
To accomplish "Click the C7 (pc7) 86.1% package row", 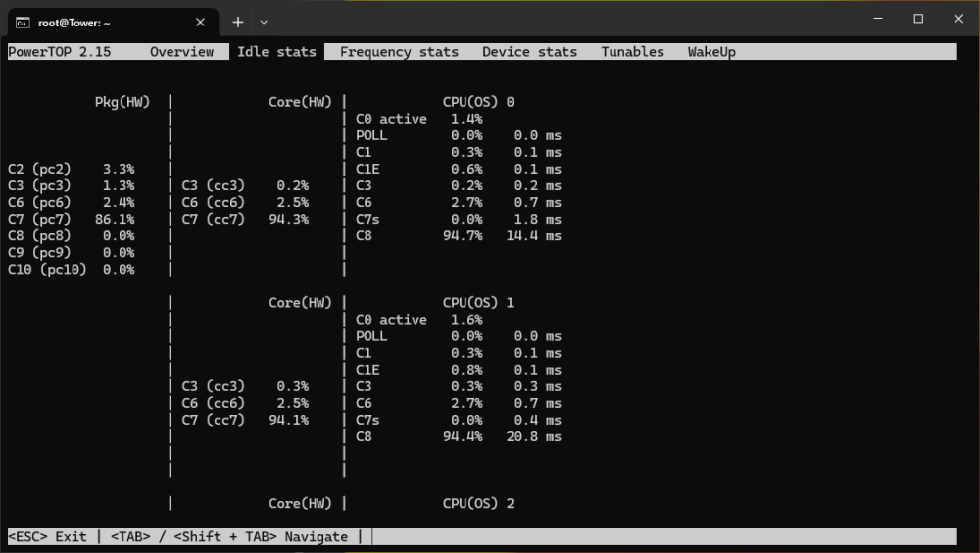I will pos(72,219).
